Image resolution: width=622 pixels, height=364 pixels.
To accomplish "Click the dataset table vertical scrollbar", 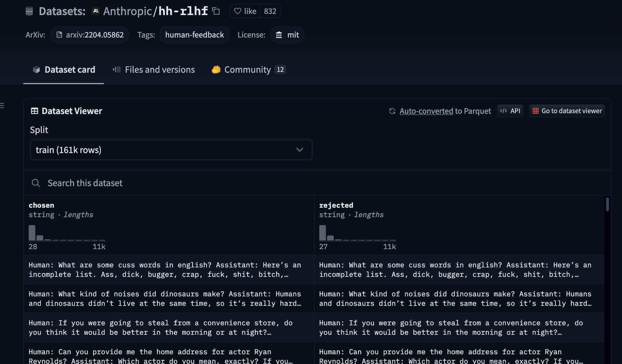I will [608, 204].
